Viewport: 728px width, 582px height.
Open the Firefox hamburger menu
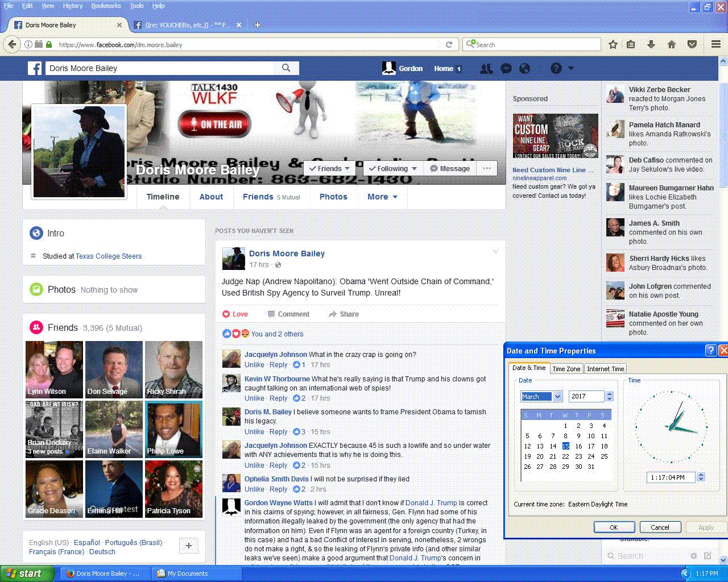716,44
